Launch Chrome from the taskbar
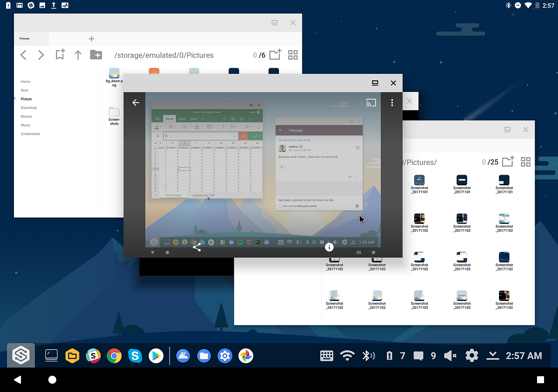This screenshot has width=558, height=392. pyautogui.click(x=114, y=356)
